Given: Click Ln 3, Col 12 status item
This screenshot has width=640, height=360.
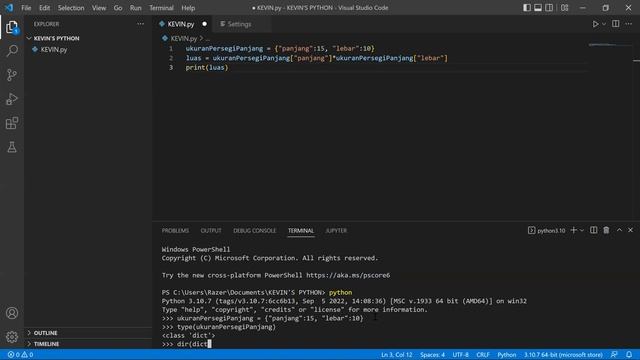Looking at the screenshot, I should click(397, 355).
